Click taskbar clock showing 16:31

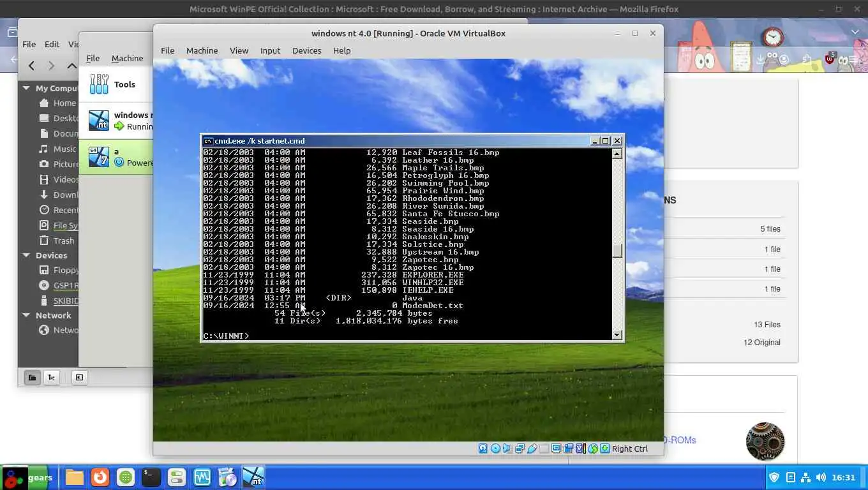pyautogui.click(x=843, y=477)
